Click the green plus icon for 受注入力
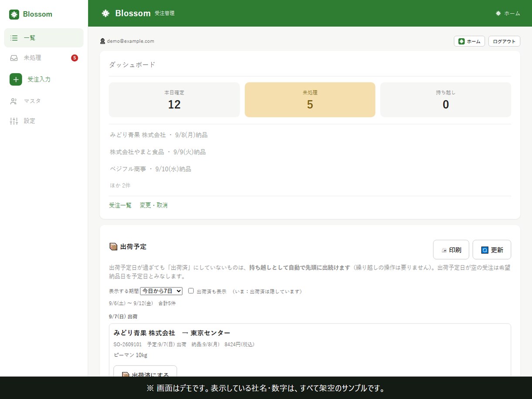This screenshot has height=399, width=532. click(16, 79)
